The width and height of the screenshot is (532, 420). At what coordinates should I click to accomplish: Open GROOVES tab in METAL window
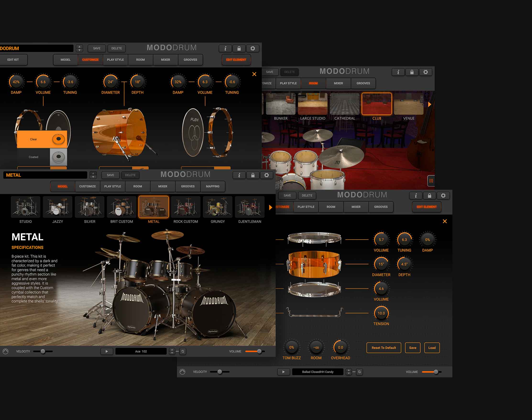click(x=188, y=186)
